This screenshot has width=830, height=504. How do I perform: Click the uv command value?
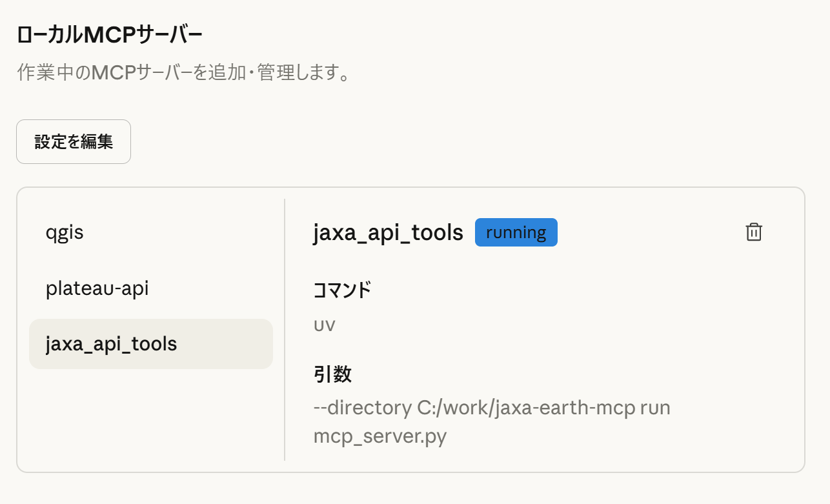point(324,325)
